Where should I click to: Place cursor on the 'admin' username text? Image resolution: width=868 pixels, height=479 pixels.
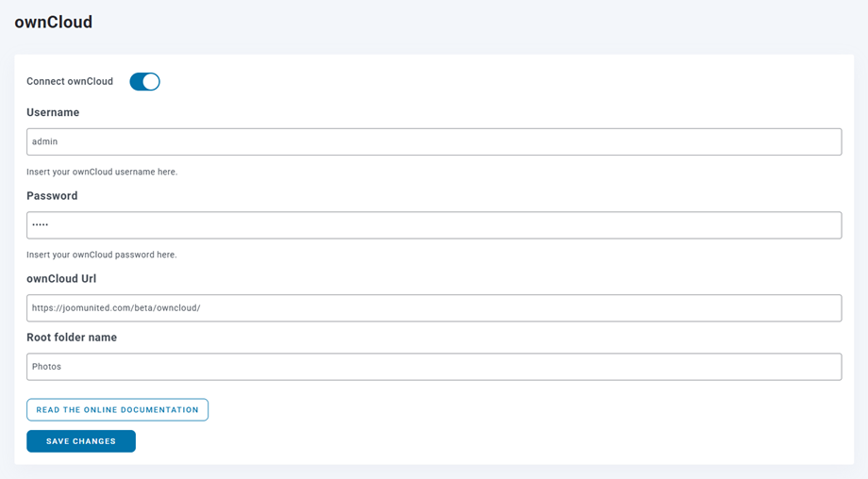pos(45,141)
